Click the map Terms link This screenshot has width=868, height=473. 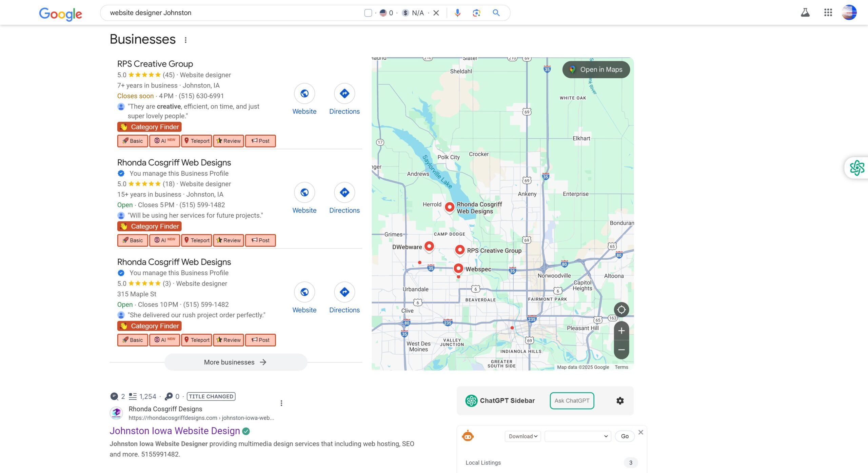tap(621, 367)
